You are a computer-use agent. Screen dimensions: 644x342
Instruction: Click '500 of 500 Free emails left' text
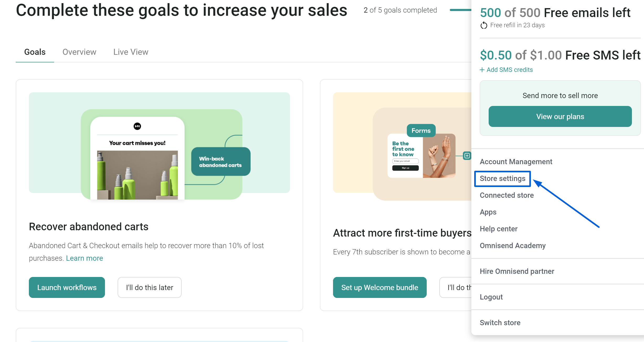tap(555, 13)
